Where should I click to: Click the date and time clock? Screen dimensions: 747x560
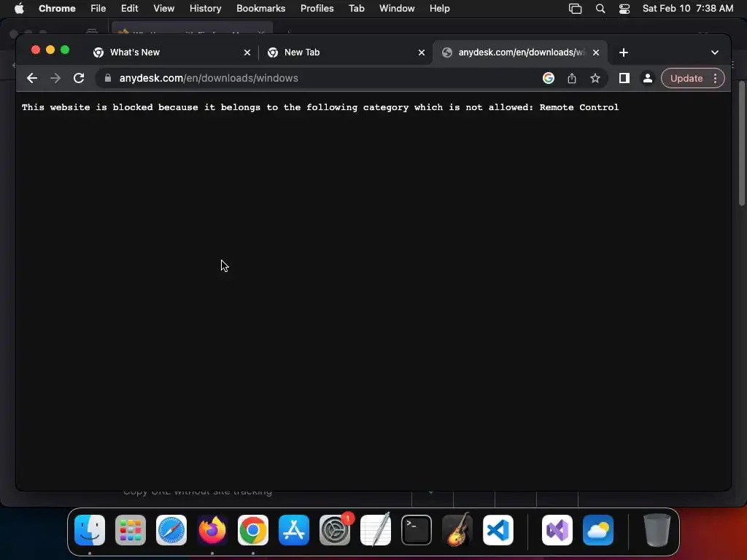(x=687, y=8)
